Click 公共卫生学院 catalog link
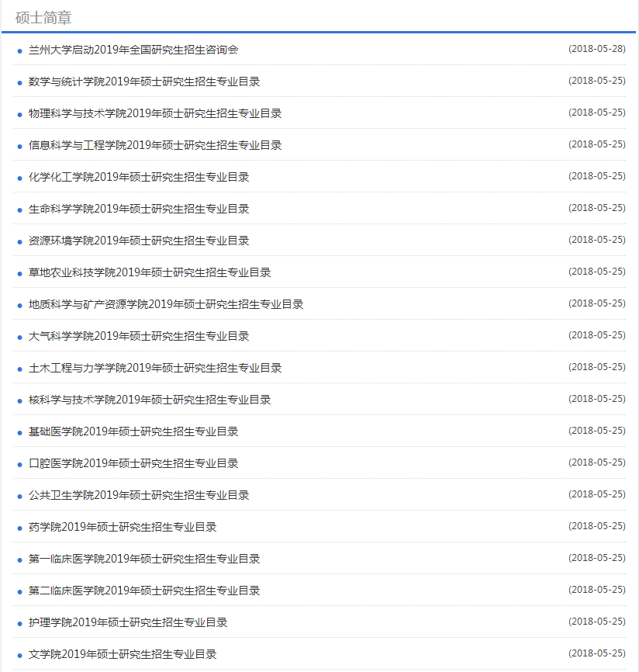639x672 pixels. pos(139,495)
